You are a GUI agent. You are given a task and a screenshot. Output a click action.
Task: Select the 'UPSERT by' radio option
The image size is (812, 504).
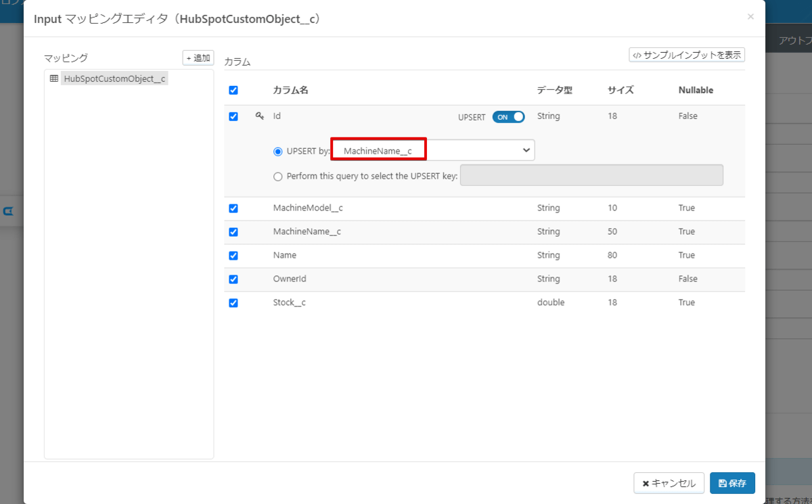coord(278,152)
